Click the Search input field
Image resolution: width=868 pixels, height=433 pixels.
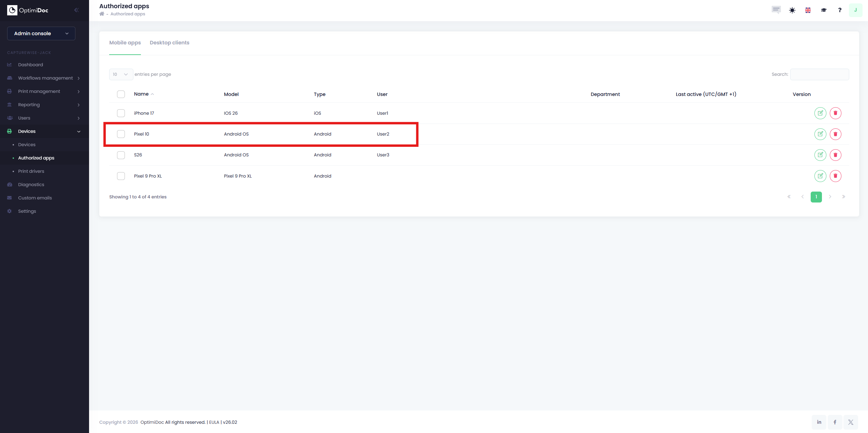[x=819, y=74]
